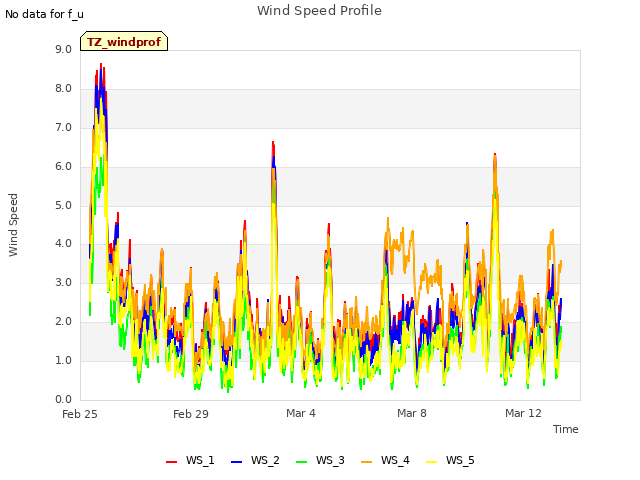Image resolution: width=640 pixels, height=480 pixels.
Task: Select the WS_2 legend label
Action: pos(265,460)
